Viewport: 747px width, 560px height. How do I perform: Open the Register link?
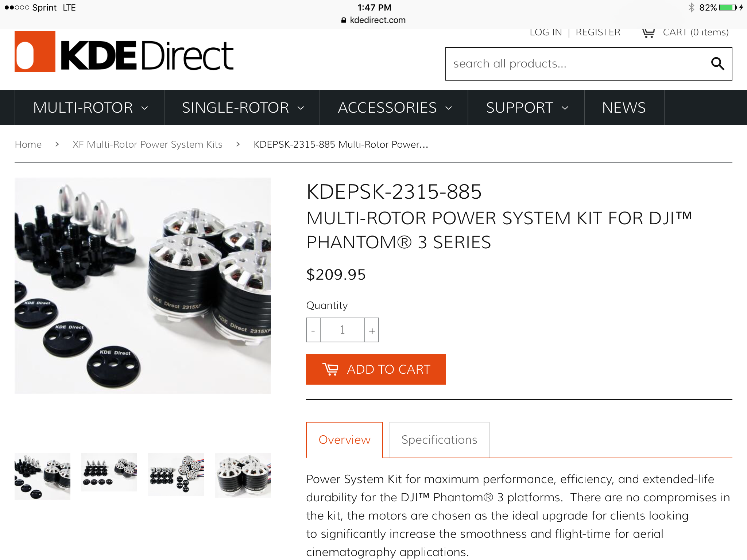[598, 32]
